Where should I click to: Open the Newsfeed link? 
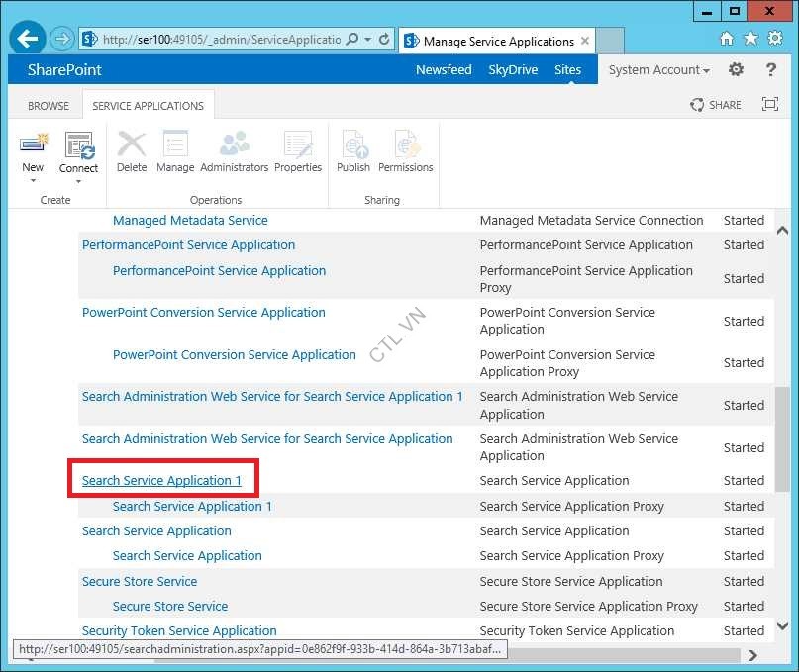click(444, 70)
